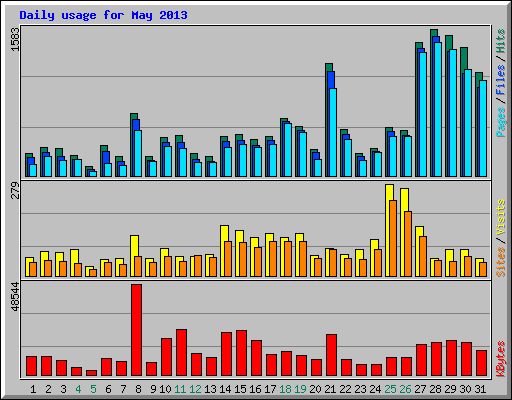Click the Files legend label
Image resolution: width=512 pixels, height=400 pixels.
coord(501,79)
